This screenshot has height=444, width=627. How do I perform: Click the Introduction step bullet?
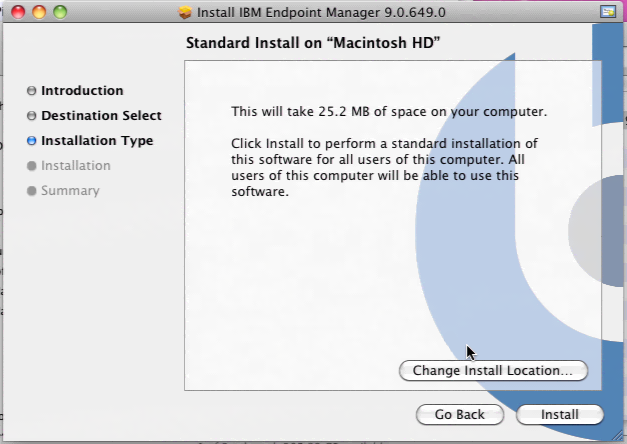tap(32, 91)
